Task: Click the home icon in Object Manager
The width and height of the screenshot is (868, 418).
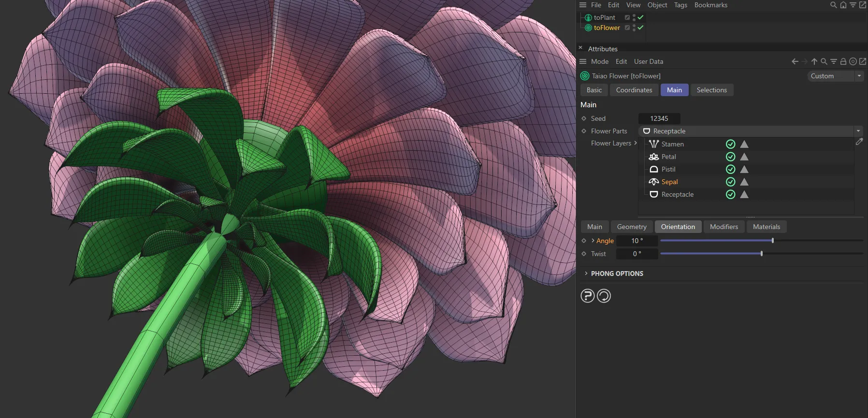Action: pos(843,5)
